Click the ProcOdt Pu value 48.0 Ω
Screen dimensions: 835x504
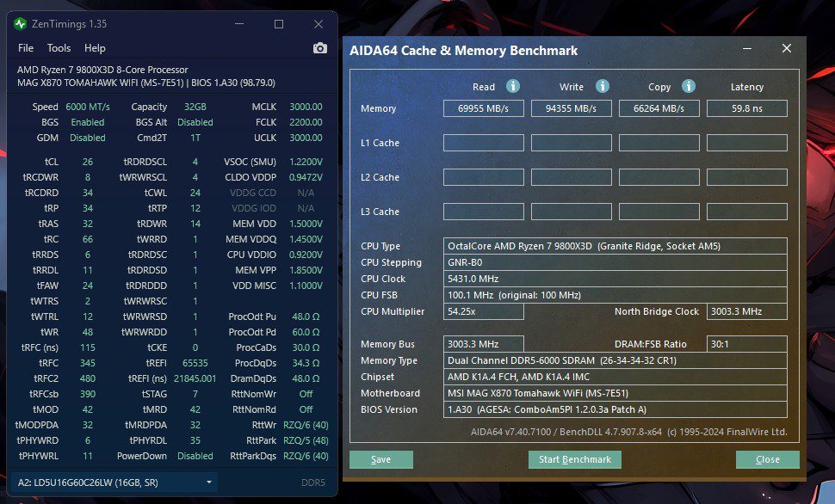(x=306, y=317)
